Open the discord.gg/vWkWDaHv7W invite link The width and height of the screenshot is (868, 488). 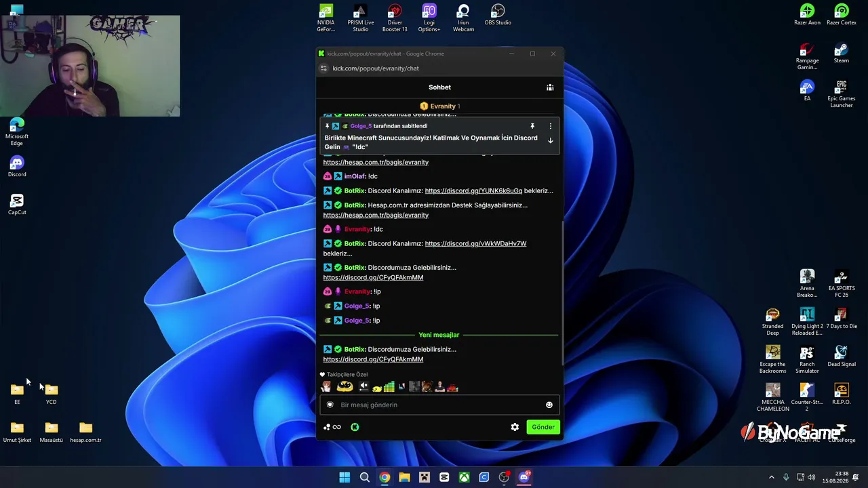475,244
